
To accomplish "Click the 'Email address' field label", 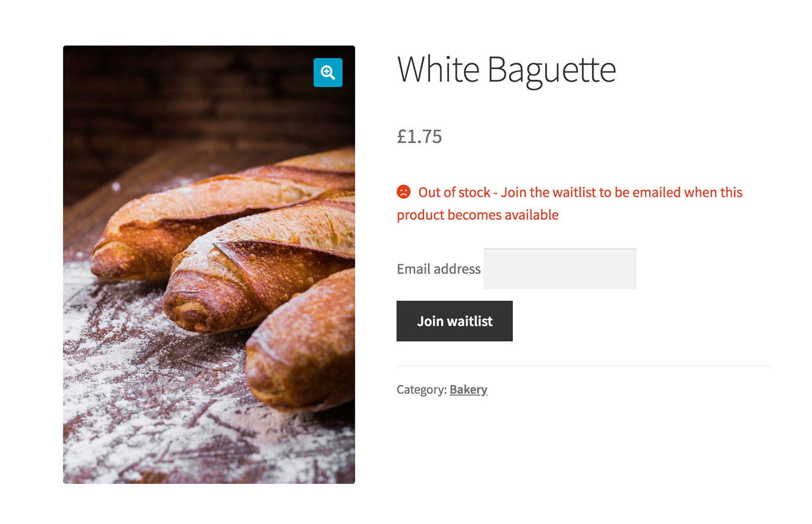I will 438,269.
